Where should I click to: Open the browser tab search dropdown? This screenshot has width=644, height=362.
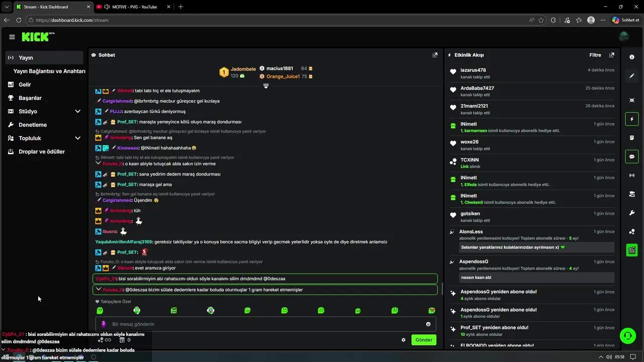click(6, 7)
